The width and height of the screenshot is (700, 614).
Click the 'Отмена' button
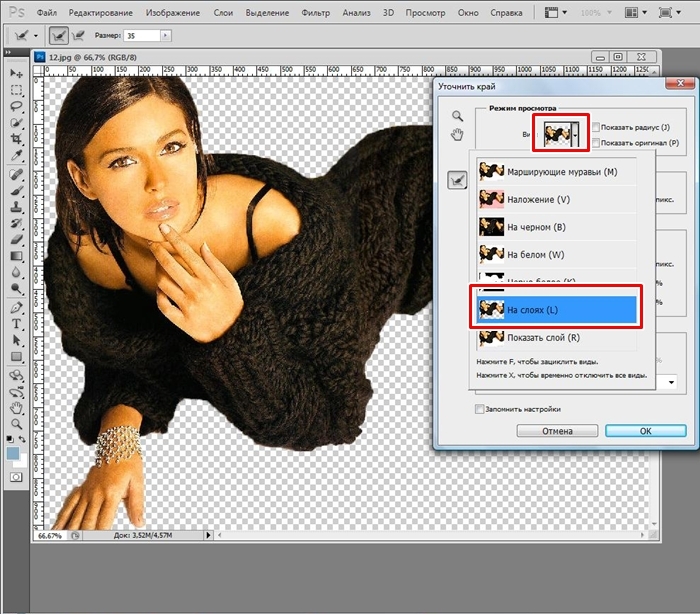pos(557,431)
